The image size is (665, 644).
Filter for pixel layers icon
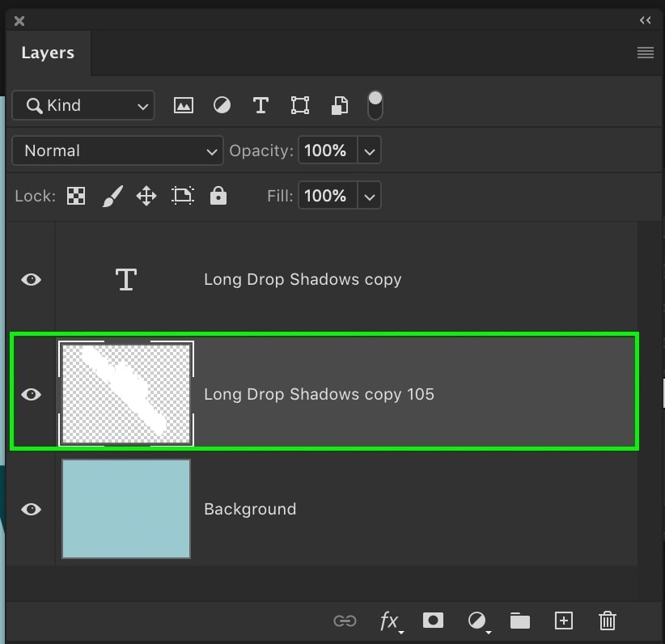coord(184,105)
